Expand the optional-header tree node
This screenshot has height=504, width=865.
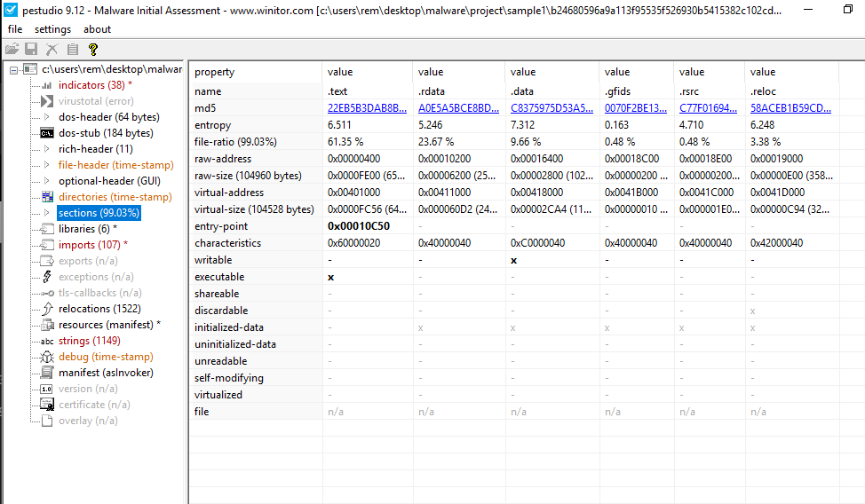(47, 181)
